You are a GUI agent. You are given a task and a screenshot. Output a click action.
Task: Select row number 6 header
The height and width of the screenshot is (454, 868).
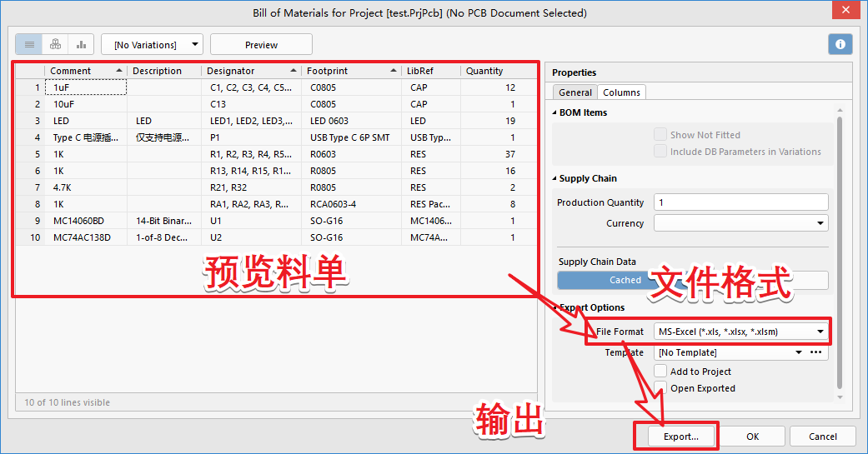[x=31, y=171]
